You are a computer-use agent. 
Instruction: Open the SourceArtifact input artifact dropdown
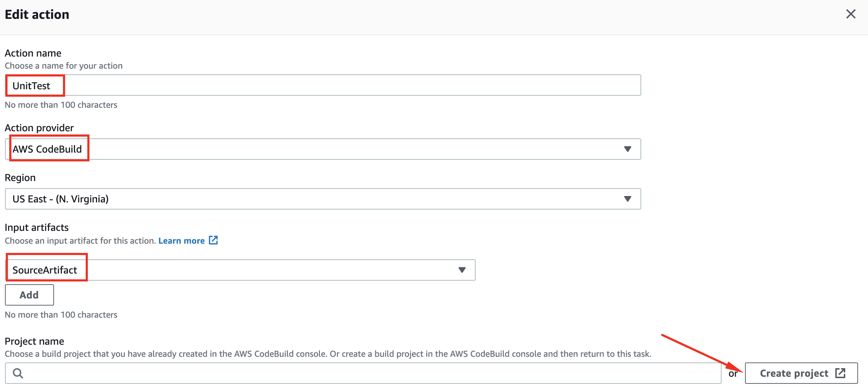pyautogui.click(x=240, y=270)
